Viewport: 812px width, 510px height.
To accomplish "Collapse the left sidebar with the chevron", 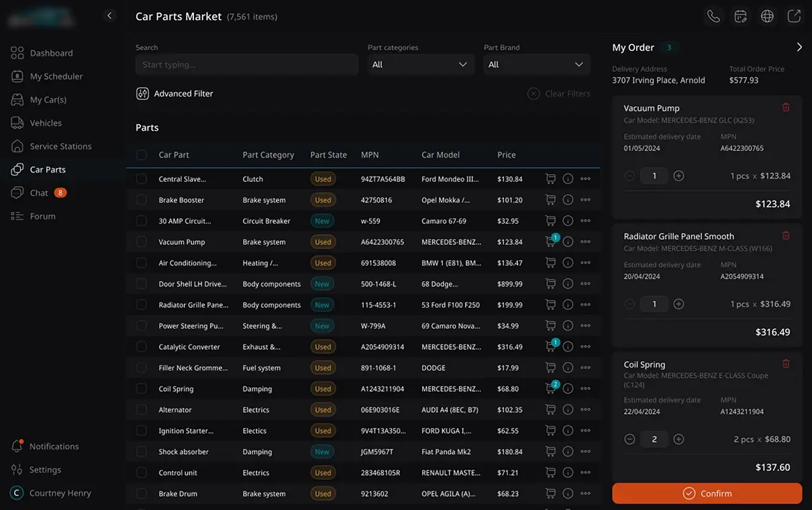I will (109, 15).
